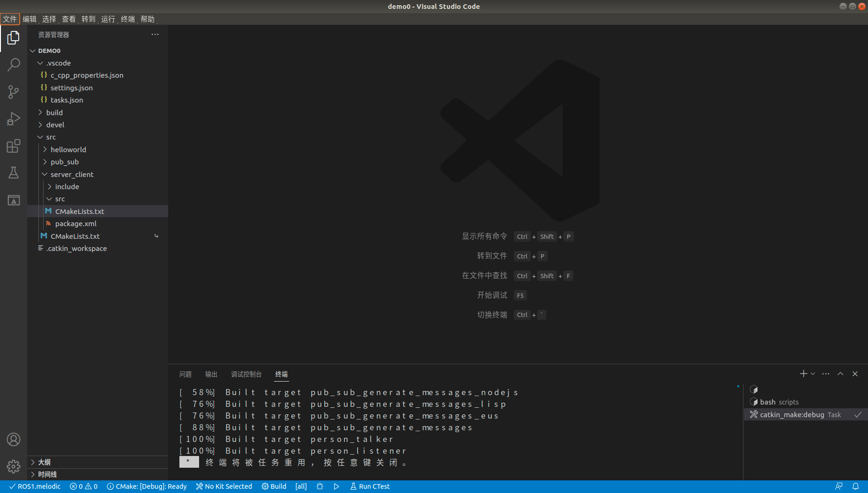Open errors and warnings count in status bar

84,486
